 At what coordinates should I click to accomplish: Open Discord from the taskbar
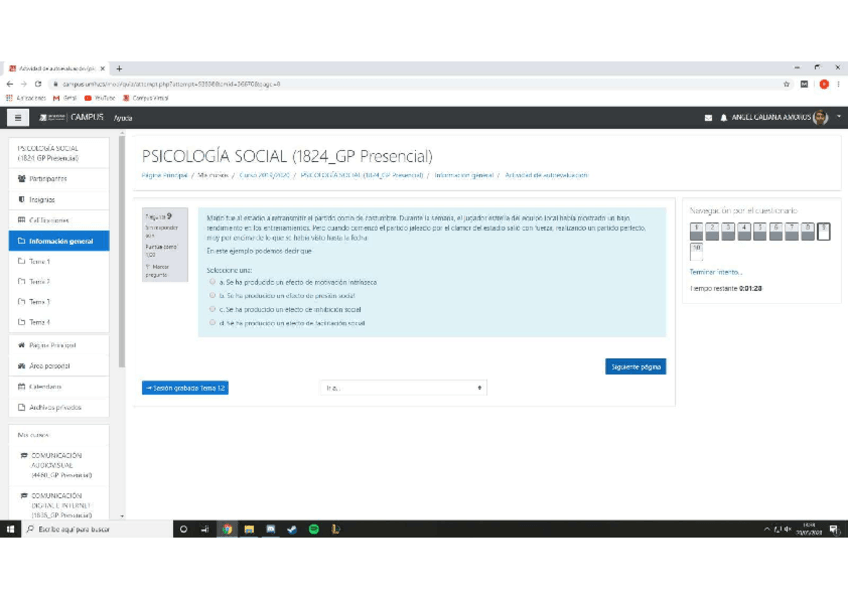270,529
